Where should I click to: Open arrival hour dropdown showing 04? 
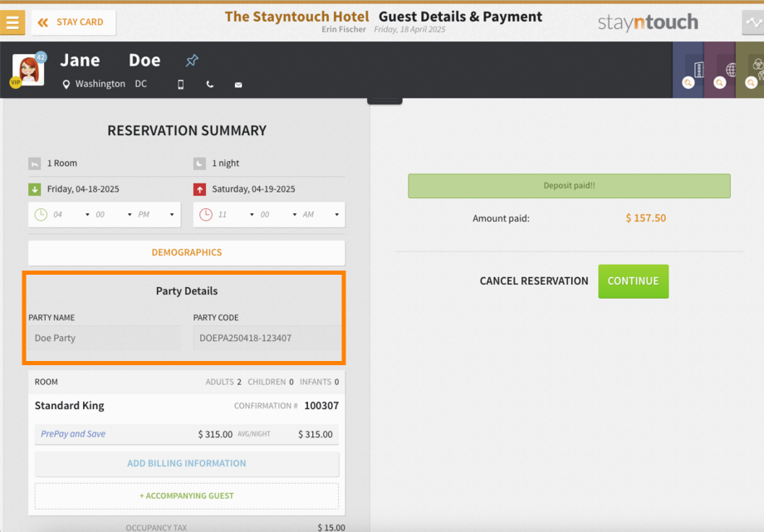coord(71,214)
